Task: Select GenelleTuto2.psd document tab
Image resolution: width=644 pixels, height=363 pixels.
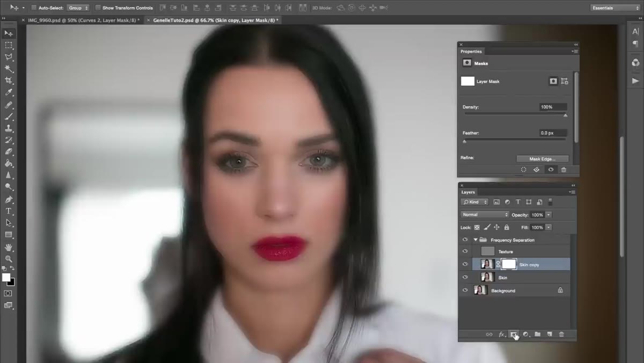Action: (x=216, y=20)
